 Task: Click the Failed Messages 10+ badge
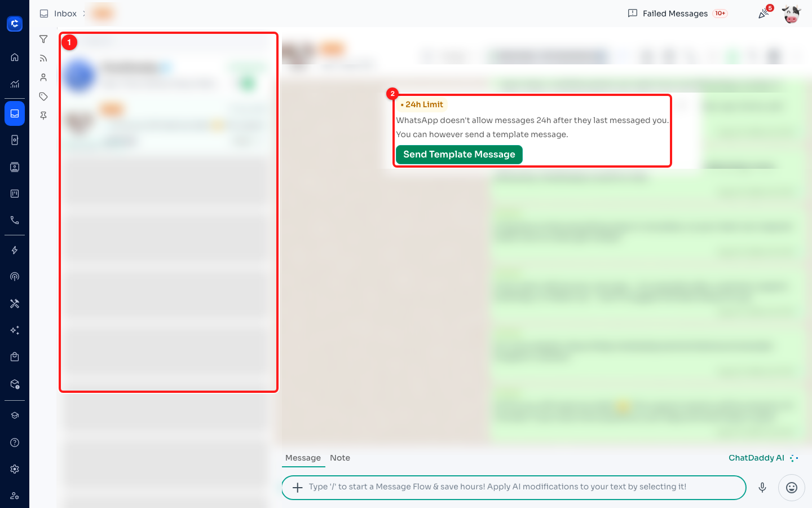(720, 14)
